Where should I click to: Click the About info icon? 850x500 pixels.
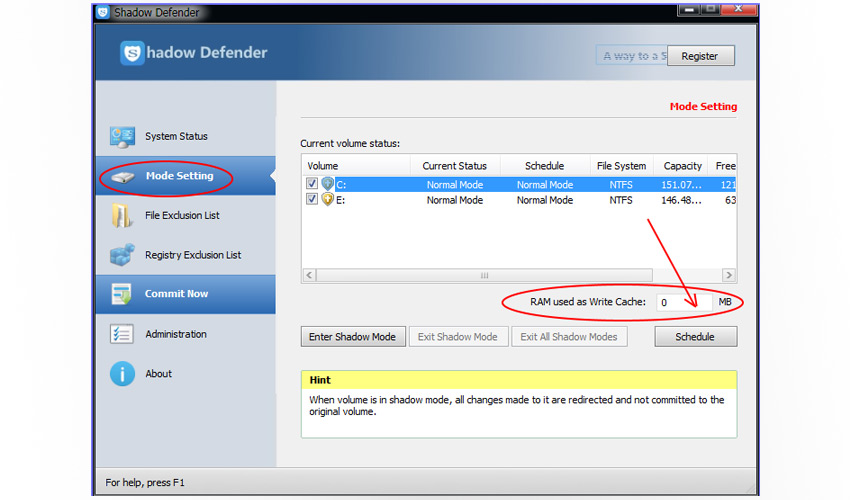click(x=123, y=374)
